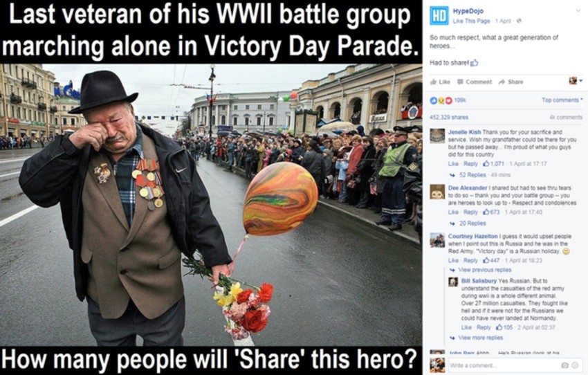This screenshot has height=375, width=588.
Task: Like the HypeDojo post
Action: [x=440, y=82]
